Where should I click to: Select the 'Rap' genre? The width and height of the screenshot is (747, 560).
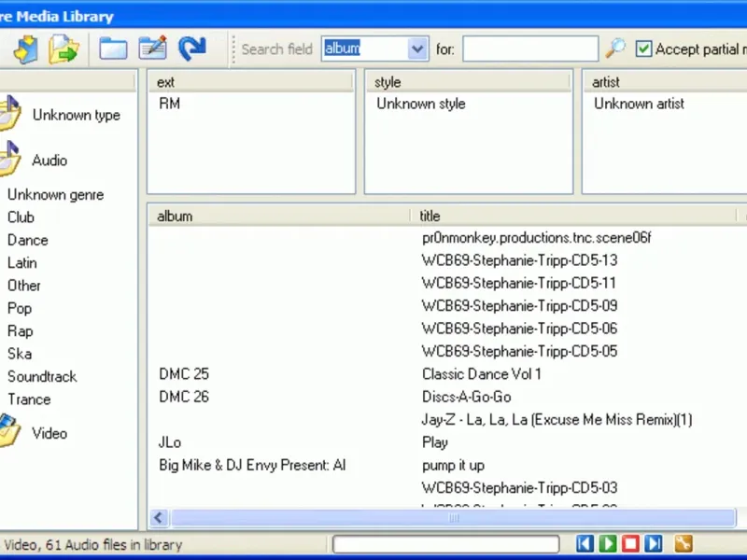click(x=20, y=331)
